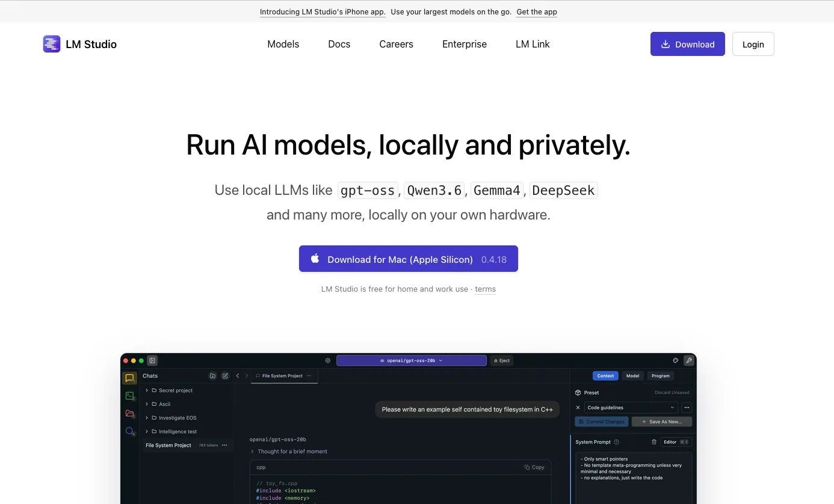This screenshot has width=834, height=504.
Task: Click the DeepSeek code label
Action: coord(564,191)
